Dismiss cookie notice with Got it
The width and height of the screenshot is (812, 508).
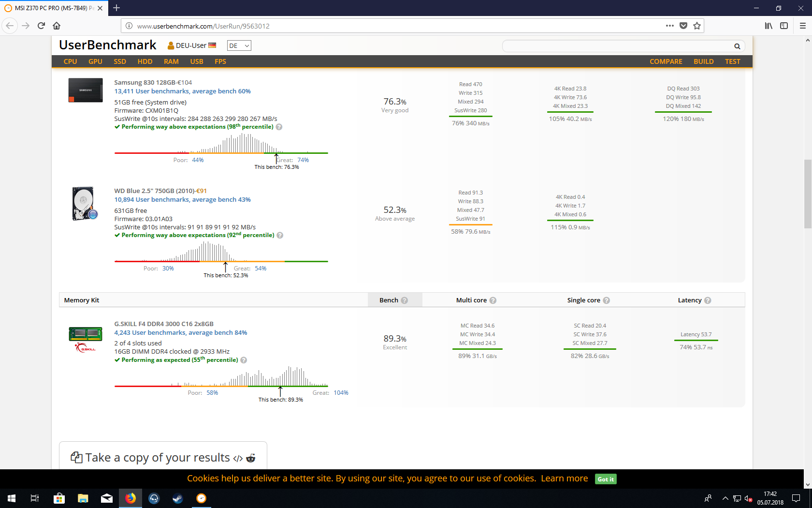[606, 479]
